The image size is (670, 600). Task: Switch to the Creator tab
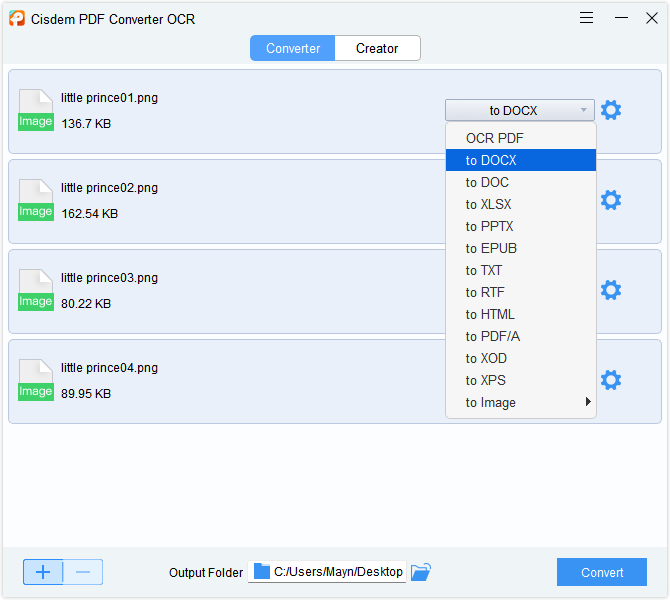tap(377, 48)
